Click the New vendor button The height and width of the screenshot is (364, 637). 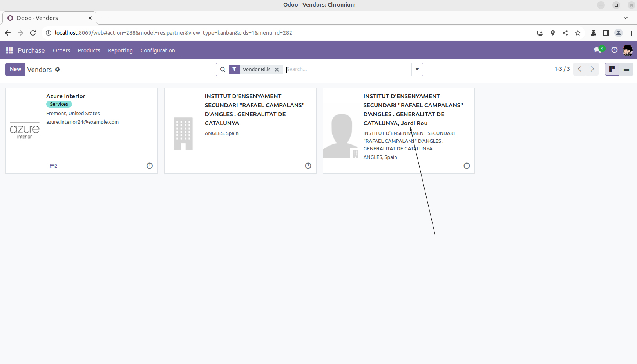coord(15,69)
